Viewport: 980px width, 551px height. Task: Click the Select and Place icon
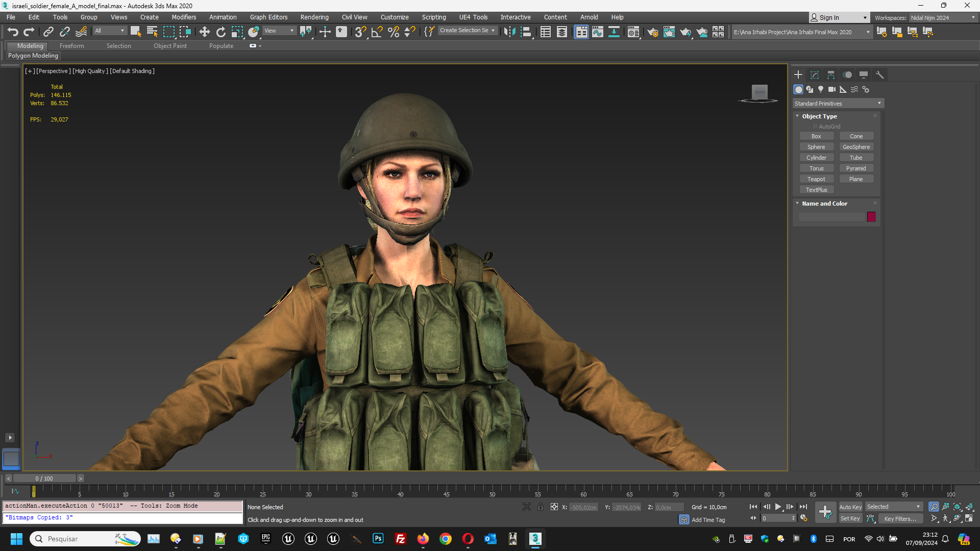(254, 32)
